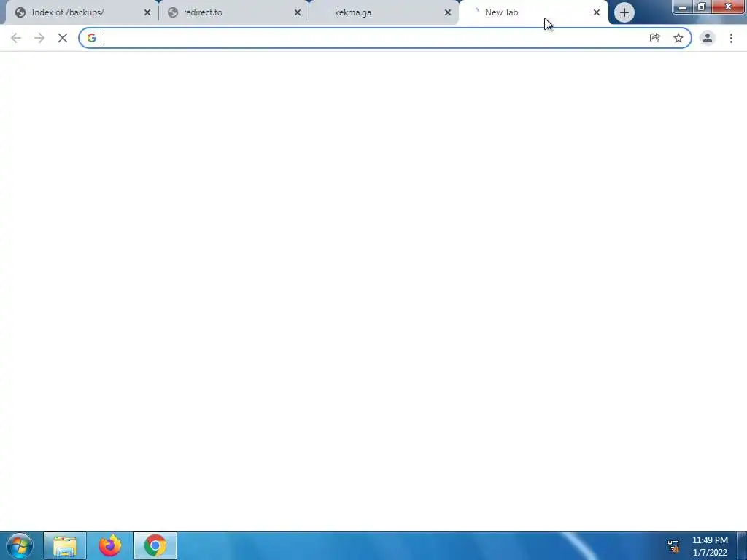This screenshot has height=560, width=747.
Task: Close the Index of /backups/ tab
Action: tap(147, 12)
